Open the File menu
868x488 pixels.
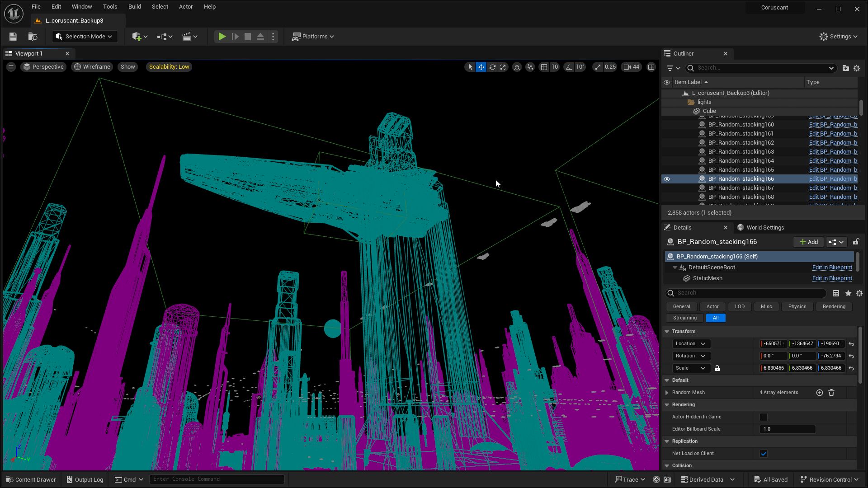36,7
